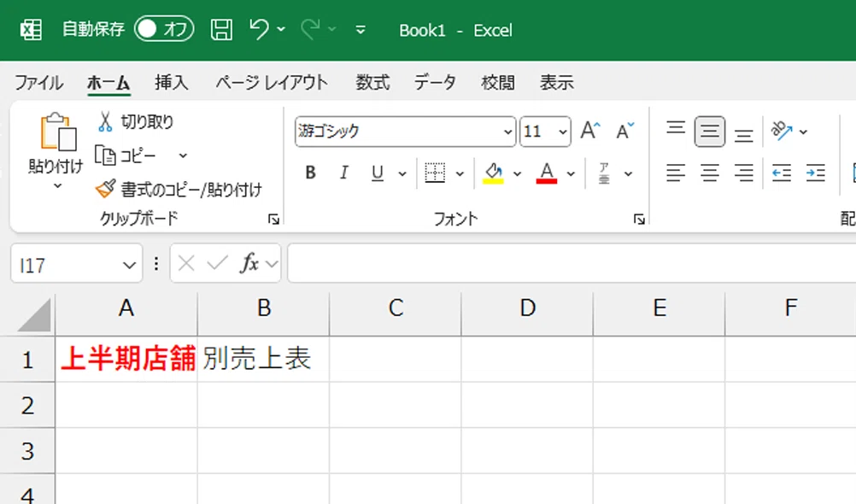
Task: Switch to the 挿入 tab
Action: click(171, 83)
